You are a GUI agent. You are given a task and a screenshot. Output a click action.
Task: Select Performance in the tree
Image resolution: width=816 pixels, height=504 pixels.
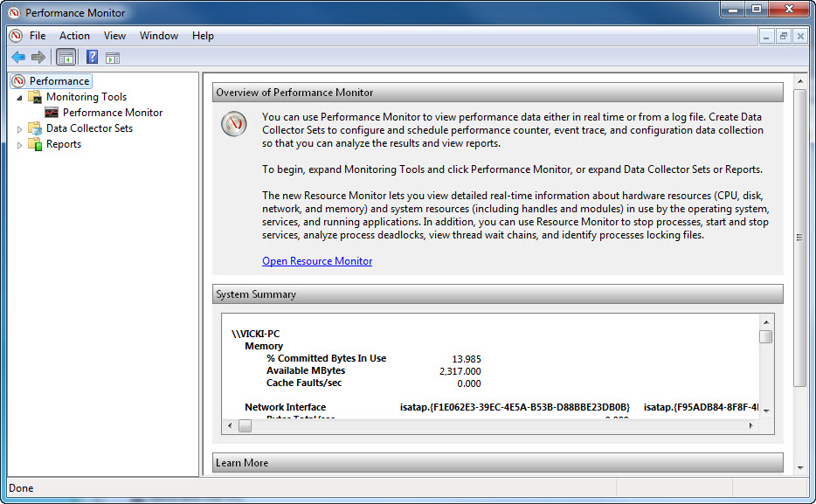pos(59,81)
